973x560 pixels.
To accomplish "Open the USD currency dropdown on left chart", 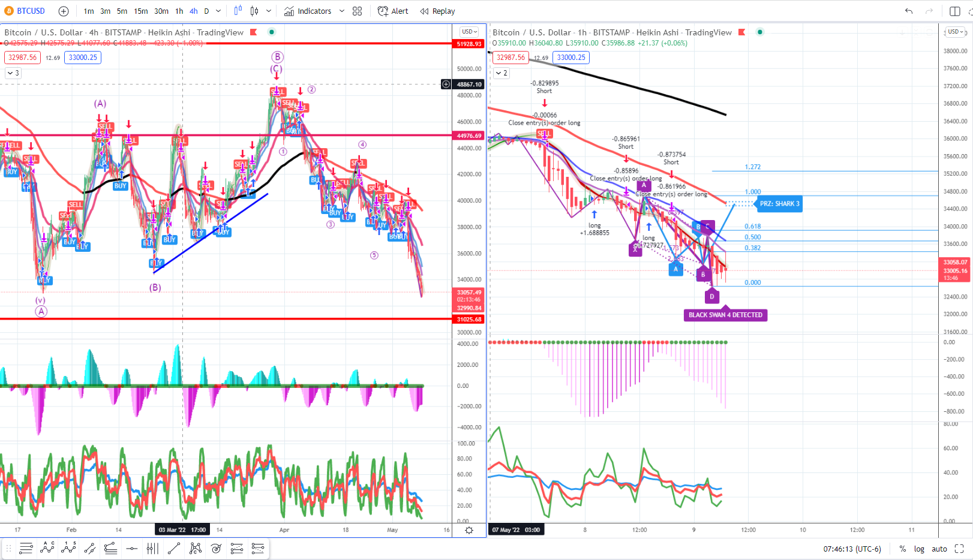I will click(469, 32).
